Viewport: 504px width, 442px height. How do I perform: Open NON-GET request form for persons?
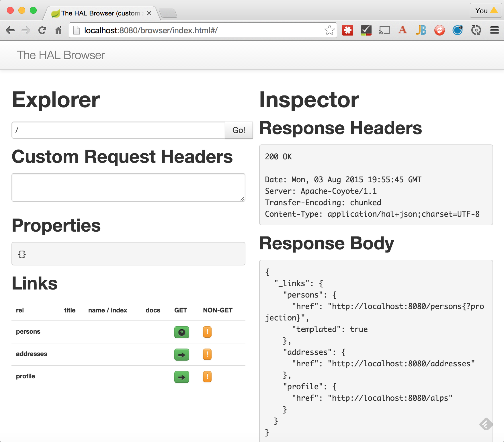coord(207,332)
